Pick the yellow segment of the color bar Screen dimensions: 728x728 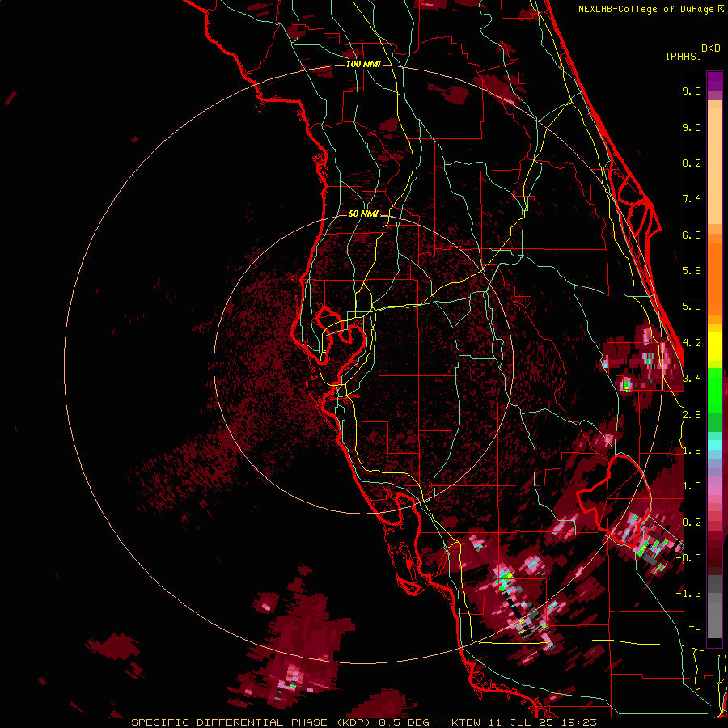714,346
